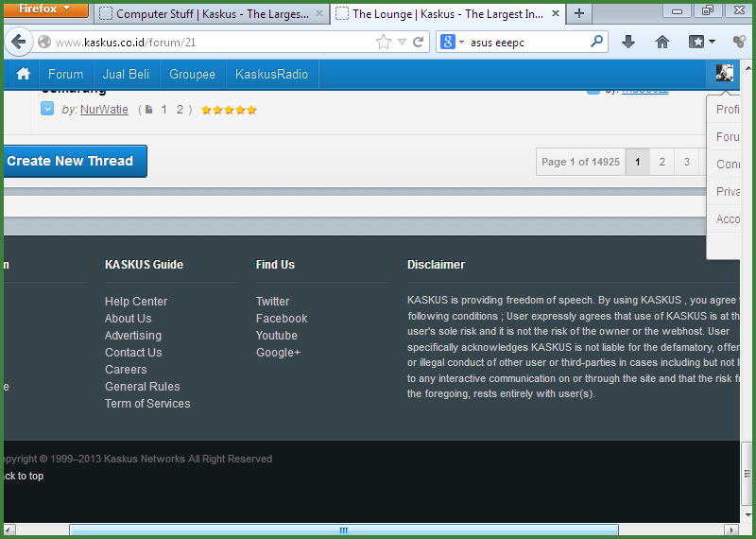
Task: Click Create New Thread button
Action: coord(76,161)
